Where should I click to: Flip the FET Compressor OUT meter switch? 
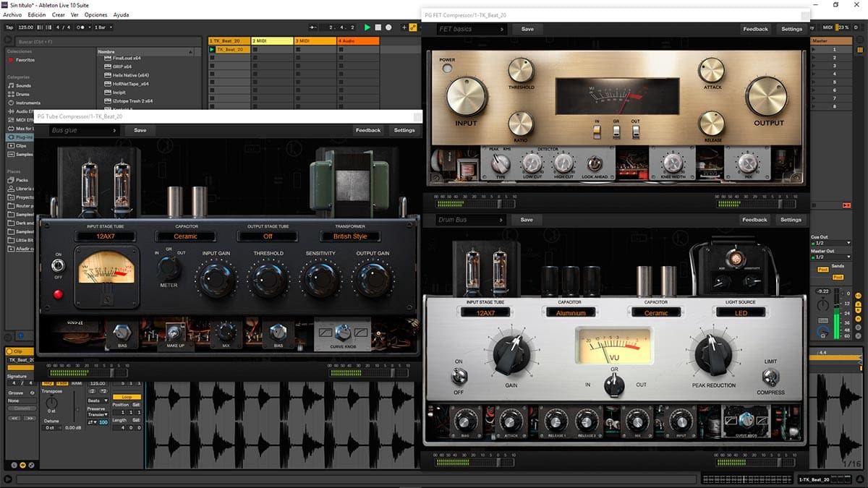point(635,131)
